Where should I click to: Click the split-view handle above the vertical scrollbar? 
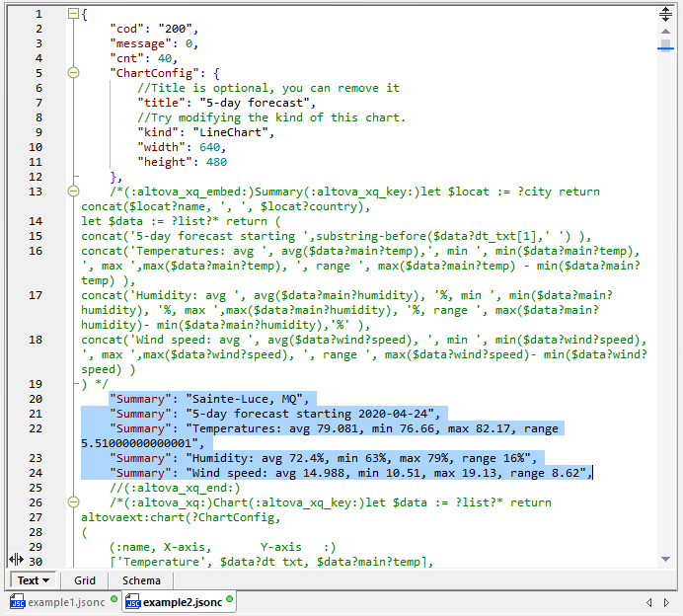665,14
